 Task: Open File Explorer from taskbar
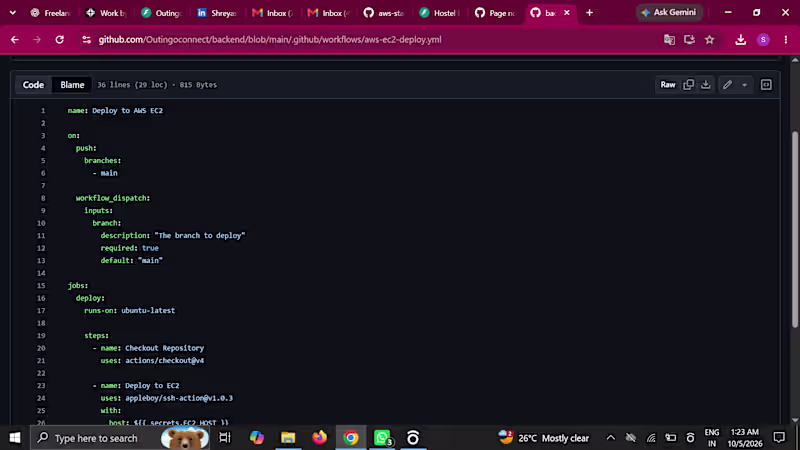288,438
